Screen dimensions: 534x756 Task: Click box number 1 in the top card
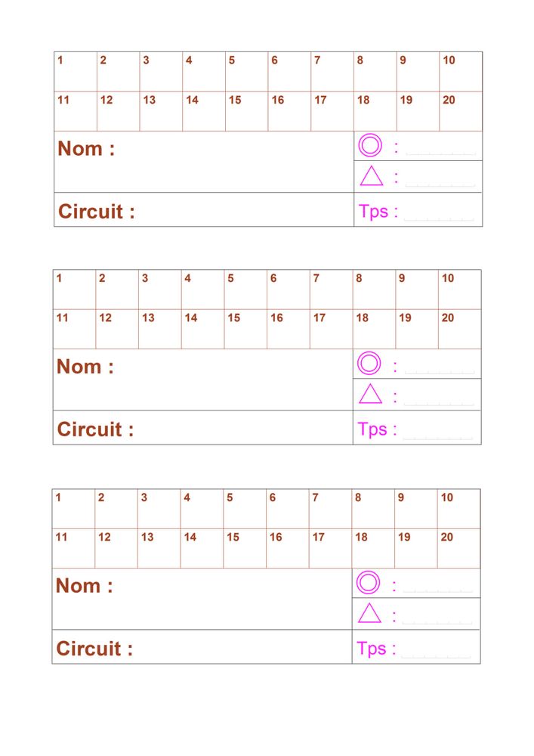76,72
